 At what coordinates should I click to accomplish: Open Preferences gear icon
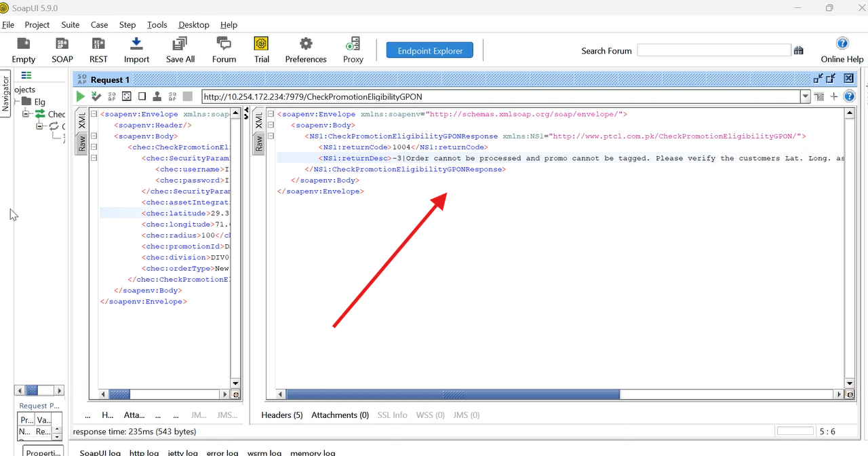306,50
